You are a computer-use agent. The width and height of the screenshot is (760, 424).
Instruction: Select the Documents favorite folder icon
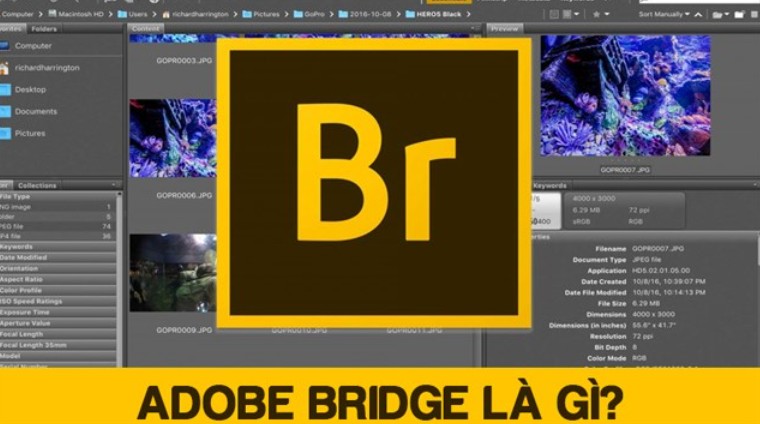[5, 111]
